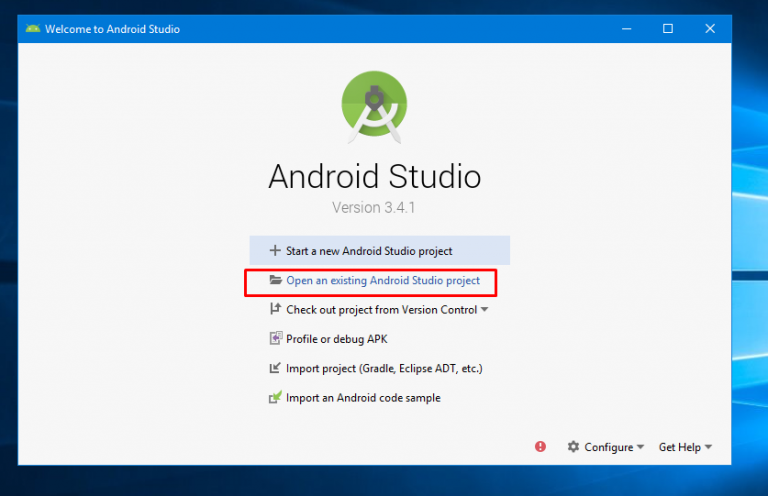This screenshot has height=496, width=768.
Task: Maximize the Welcome to Android Studio window
Action: pos(667,29)
